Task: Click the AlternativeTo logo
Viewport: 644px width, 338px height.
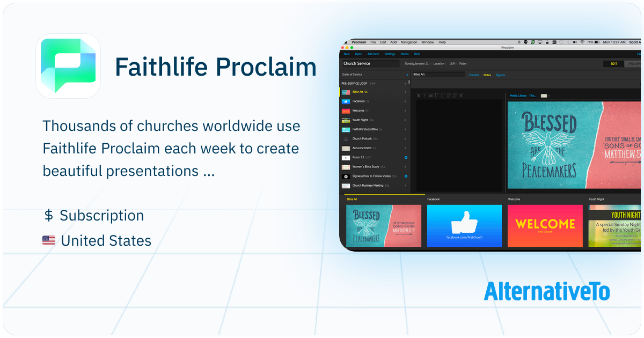Action: pyautogui.click(x=547, y=291)
